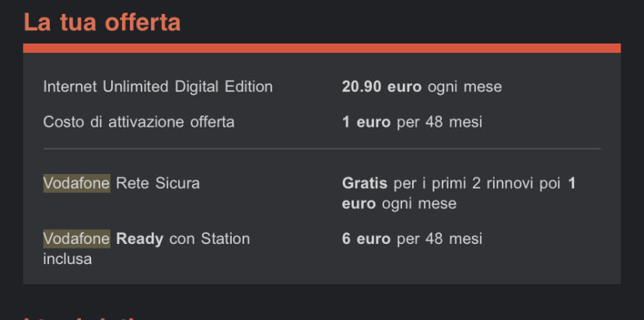Click the orange bar atop the offer panel
The image size is (644, 320).
tap(322, 48)
